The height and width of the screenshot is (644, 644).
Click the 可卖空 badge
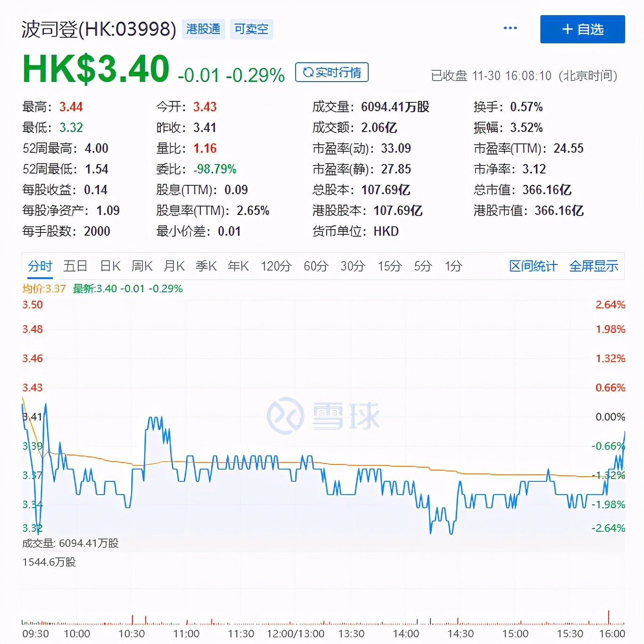click(251, 29)
